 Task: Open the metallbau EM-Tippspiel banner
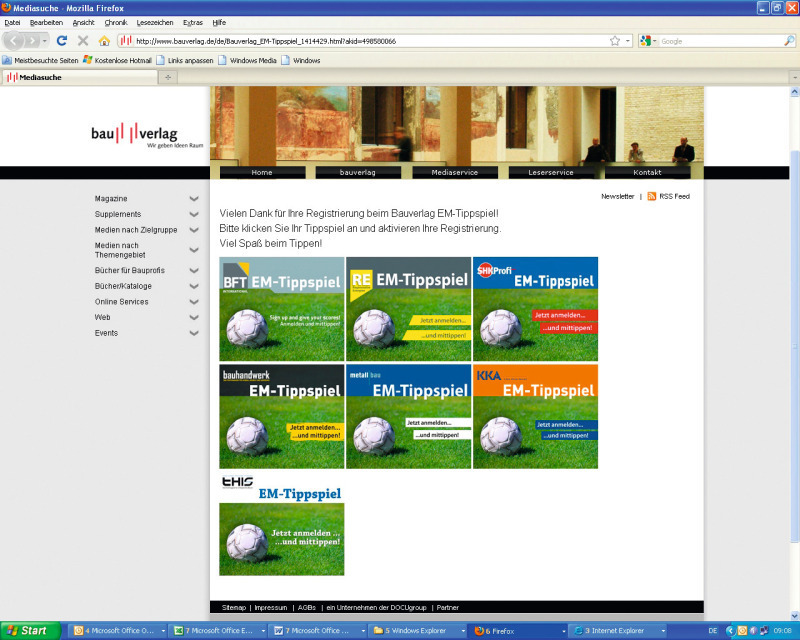point(409,416)
